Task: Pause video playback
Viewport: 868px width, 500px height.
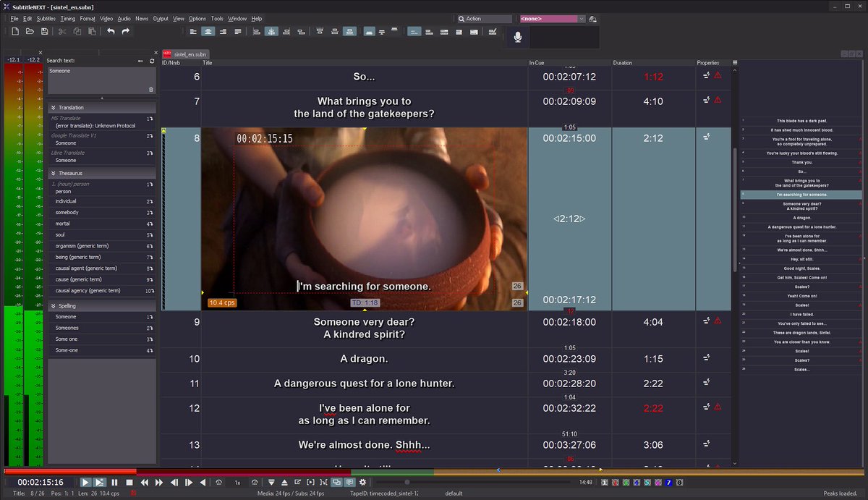Action: tap(114, 482)
